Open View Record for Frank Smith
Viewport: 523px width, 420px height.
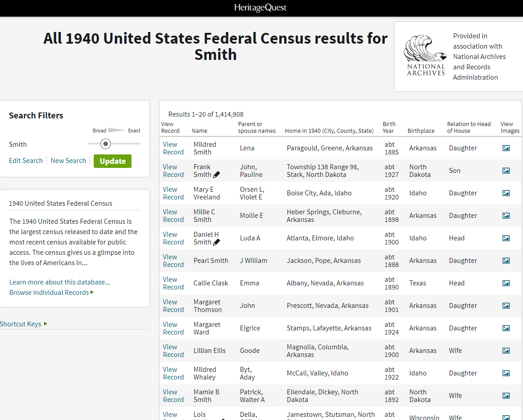(173, 171)
